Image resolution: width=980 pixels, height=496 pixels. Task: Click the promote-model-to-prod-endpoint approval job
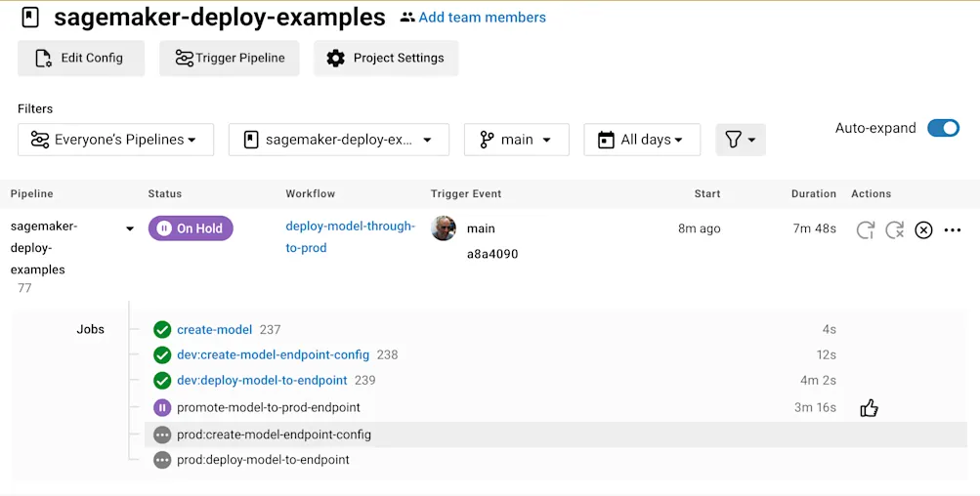click(x=269, y=407)
